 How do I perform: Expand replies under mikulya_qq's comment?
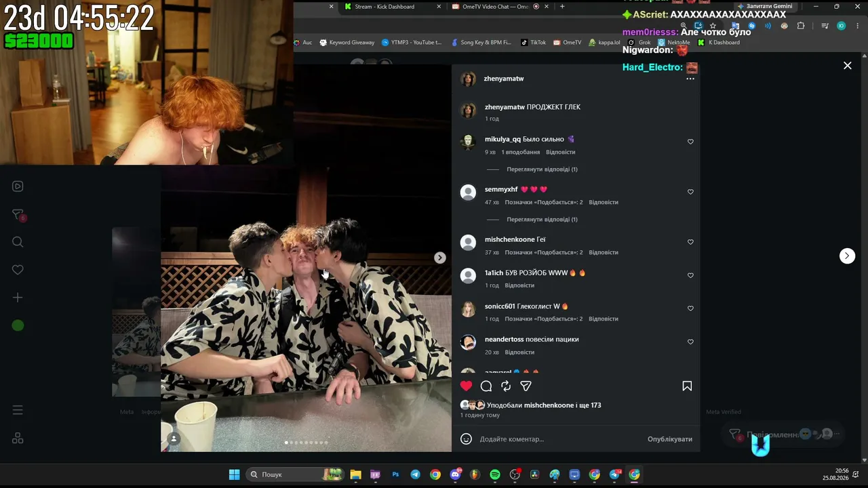coord(542,169)
